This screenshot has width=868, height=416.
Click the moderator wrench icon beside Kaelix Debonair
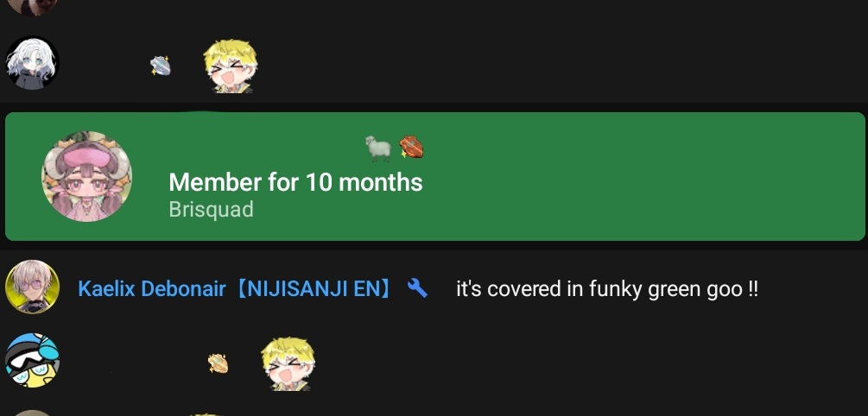pos(417,288)
